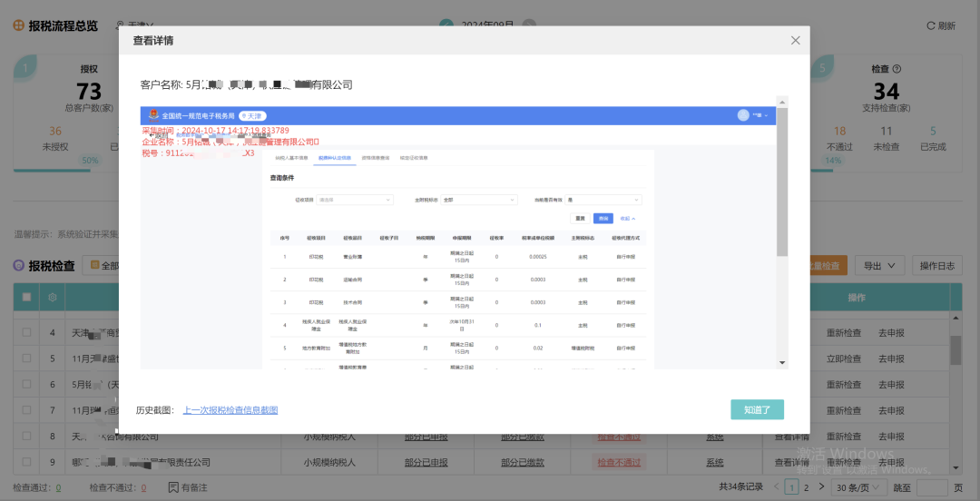The width and height of the screenshot is (980, 501).
Task: Click 立即检查 in row 5
Action: tap(844, 359)
